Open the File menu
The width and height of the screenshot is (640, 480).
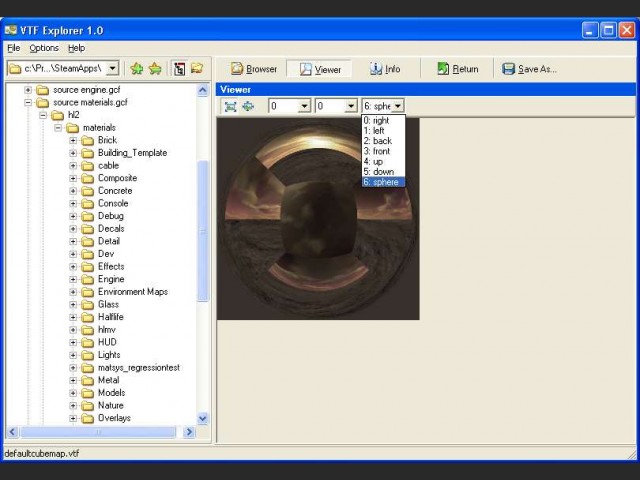(13, 48)
